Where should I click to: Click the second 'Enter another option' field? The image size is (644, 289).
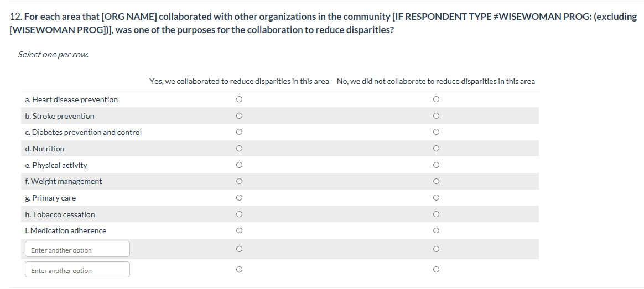77,270
